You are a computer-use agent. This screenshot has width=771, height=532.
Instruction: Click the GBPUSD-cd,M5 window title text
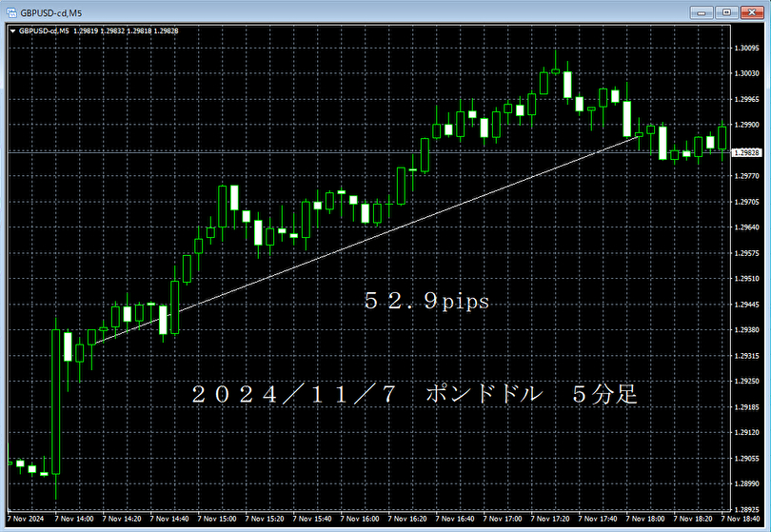click(52, 10)
